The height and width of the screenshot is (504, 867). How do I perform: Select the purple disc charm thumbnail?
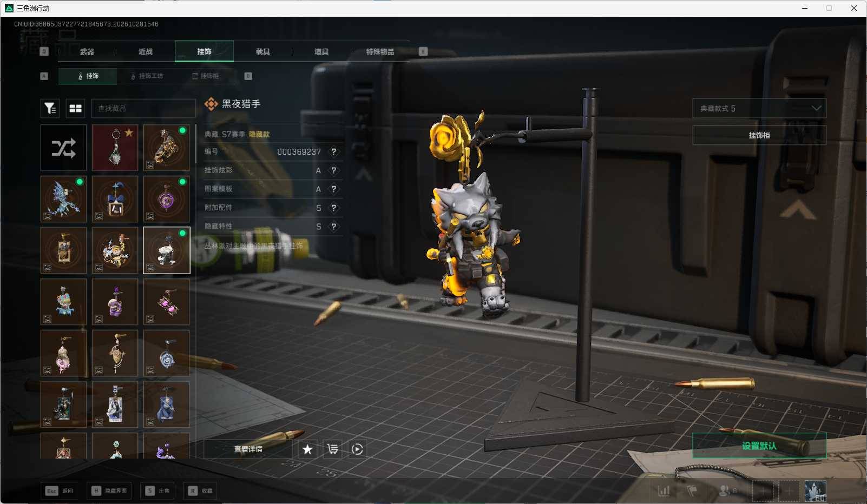(166, 199)
